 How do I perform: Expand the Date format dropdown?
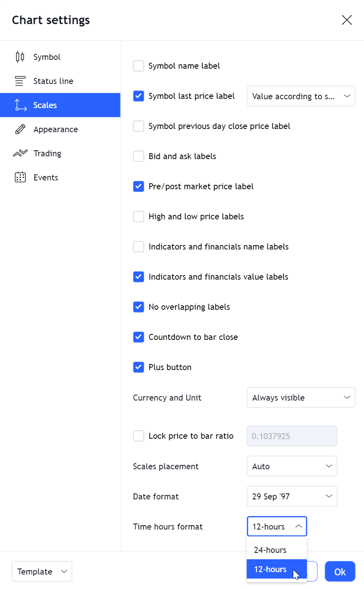(x=292, y=496)
